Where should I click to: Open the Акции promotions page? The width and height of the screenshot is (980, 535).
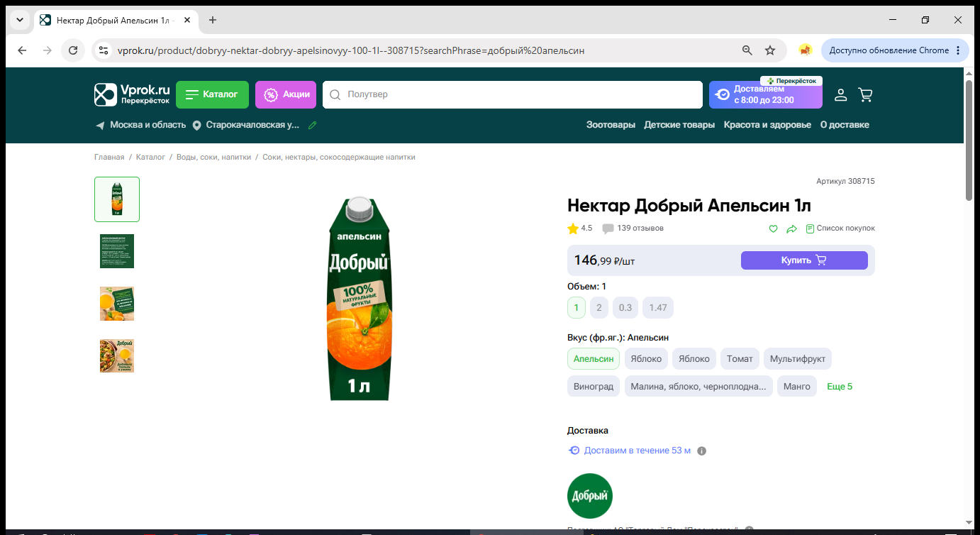[286, 94]
